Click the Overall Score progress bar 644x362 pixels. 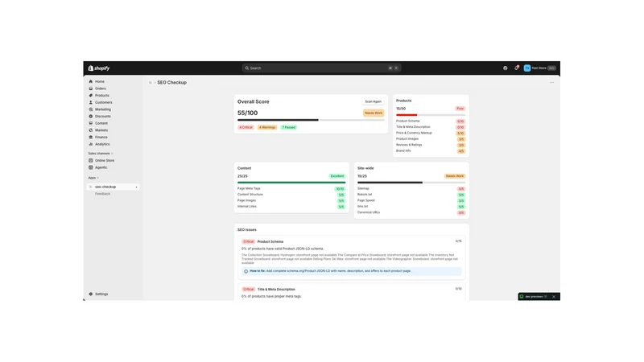click(x=311, y=120)
